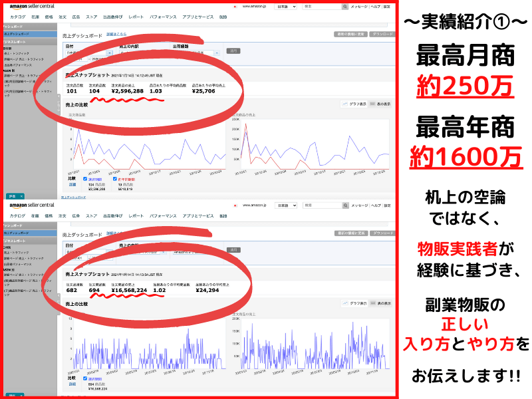
Task: Open the 日本語 language dropdown in upper header
Action: point(285,7)
